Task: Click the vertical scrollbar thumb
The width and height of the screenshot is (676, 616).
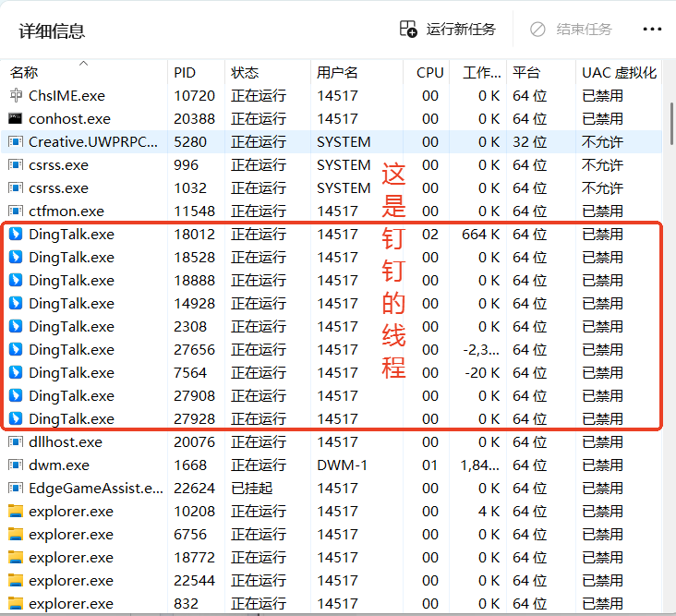Action: [671, 124]
